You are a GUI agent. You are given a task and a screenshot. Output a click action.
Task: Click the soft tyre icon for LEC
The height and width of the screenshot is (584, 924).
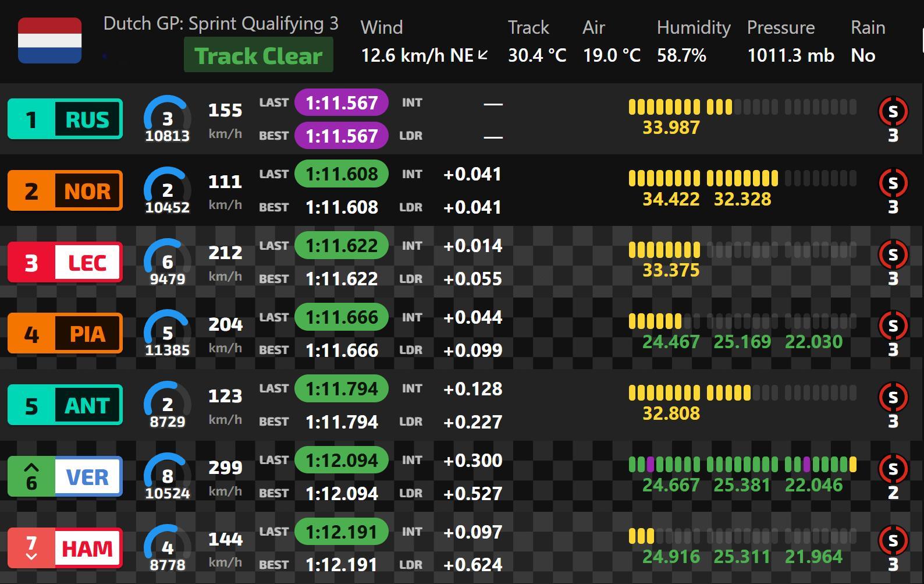[x=893, y=254]
